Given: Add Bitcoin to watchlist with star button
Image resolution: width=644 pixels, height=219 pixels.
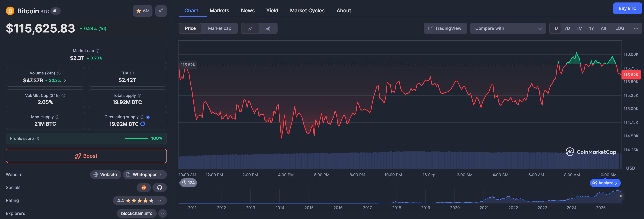Looking at the screenshot, I should 143,11.
